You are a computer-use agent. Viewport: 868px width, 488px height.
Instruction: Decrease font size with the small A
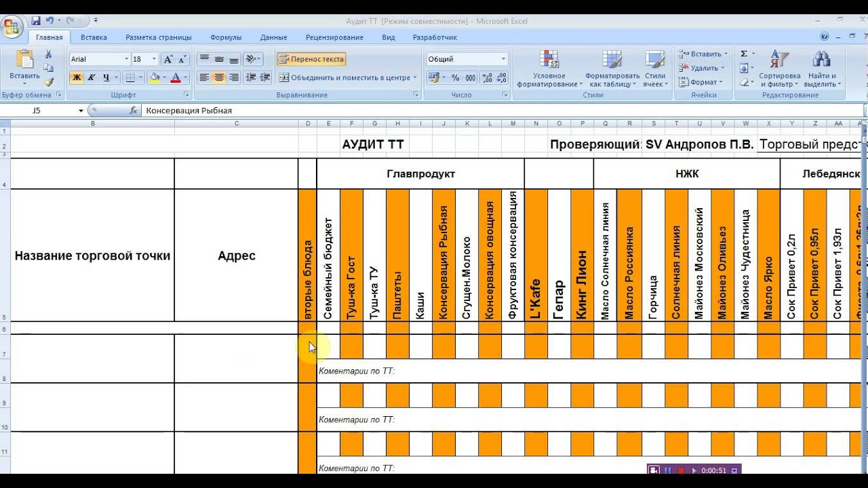tap(183, 59)
